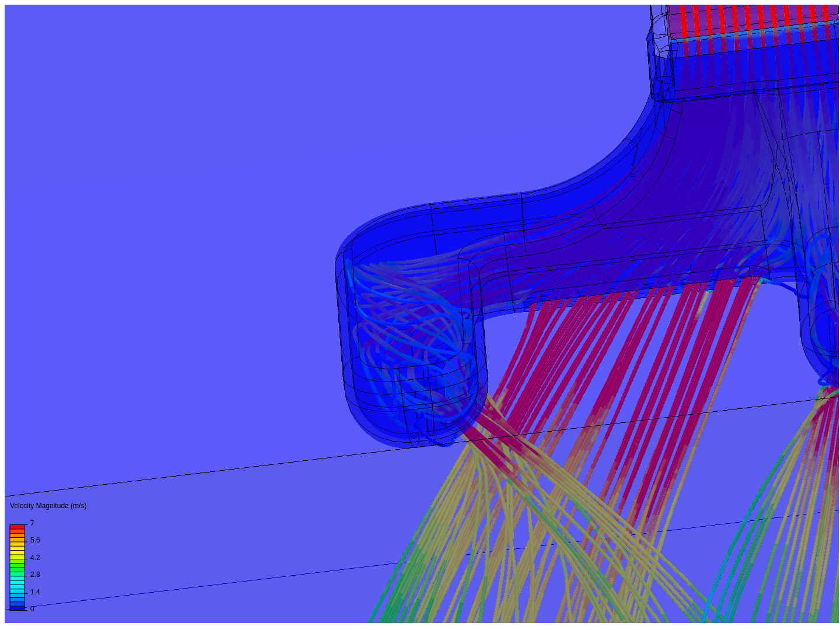Pick the dark blue bottom band of the color bar
This screenshot has width=840, height=630.
[17, 608]
